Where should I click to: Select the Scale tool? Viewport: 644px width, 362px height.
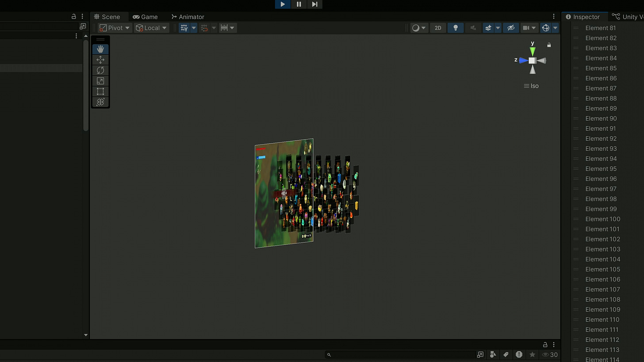pyautogui.click(x=100, y=81)
